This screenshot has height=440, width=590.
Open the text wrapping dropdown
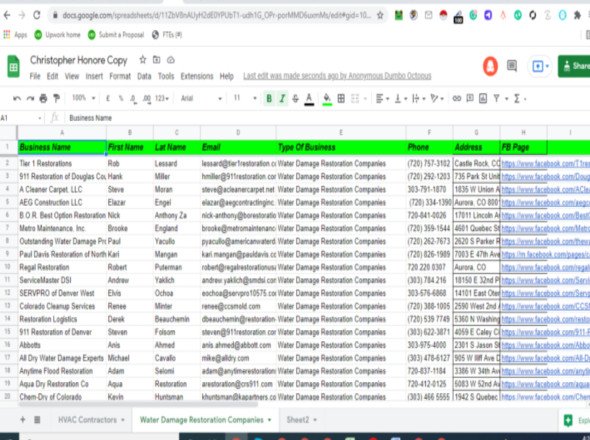pos(418,99)
